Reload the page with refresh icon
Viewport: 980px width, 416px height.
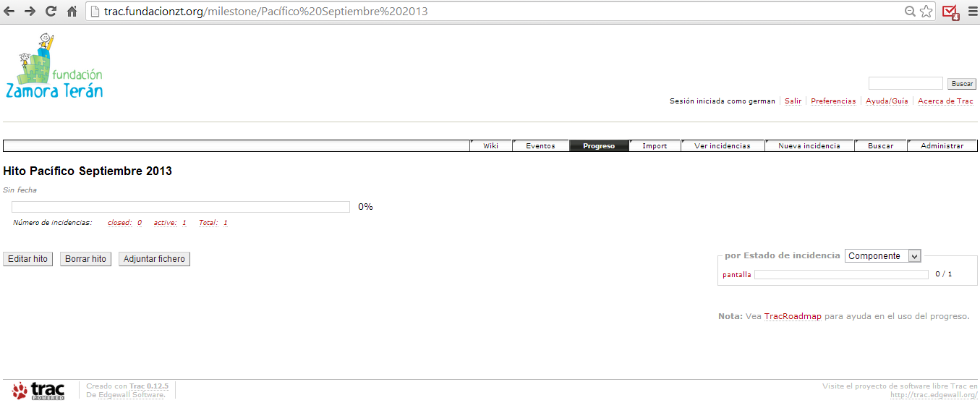51,12
